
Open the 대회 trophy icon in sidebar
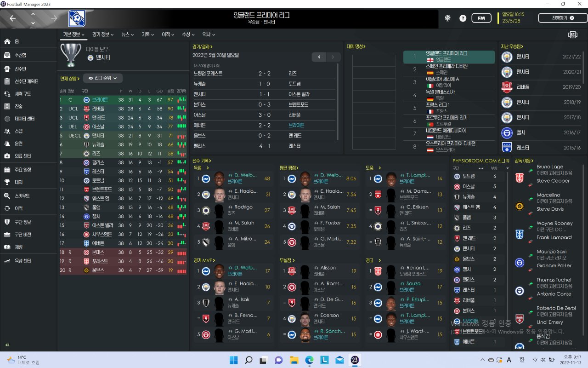[7, 182]
